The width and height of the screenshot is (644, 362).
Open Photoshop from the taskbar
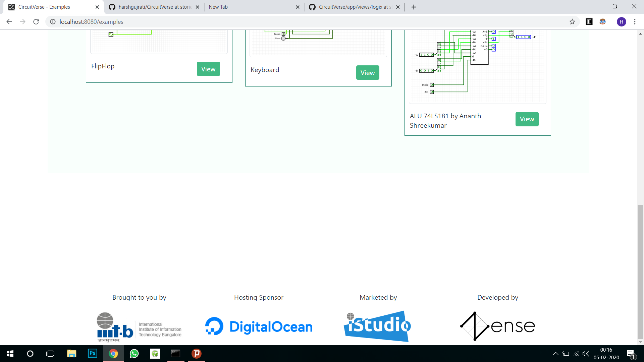(93, 354)
